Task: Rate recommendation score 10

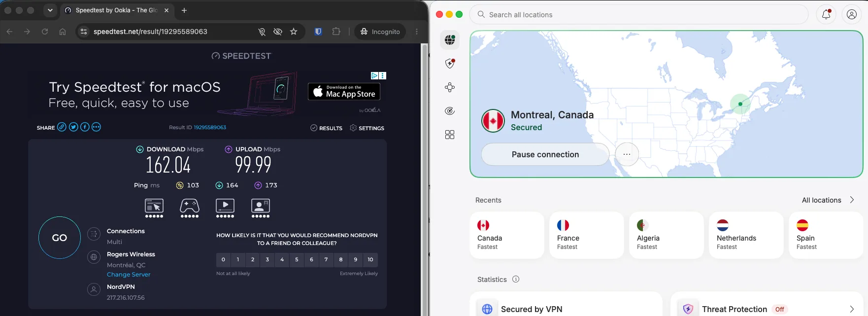Action: tap(370, 259)
